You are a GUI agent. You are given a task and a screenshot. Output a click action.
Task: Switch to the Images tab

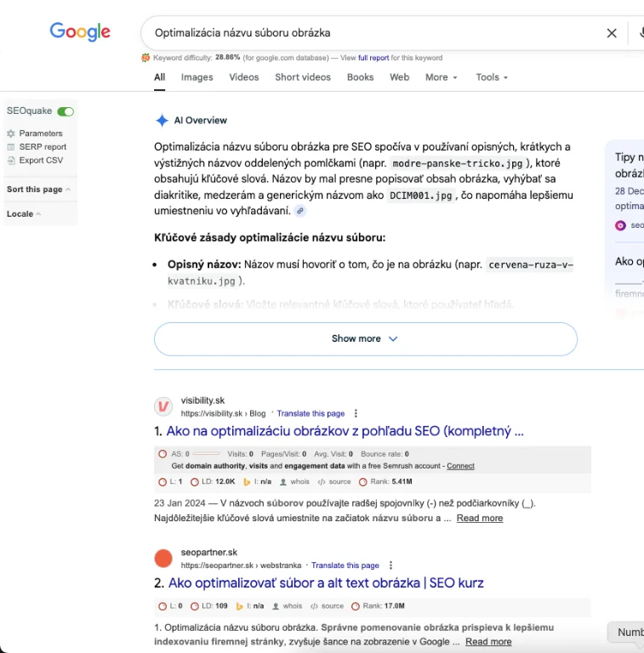pos(197,77)
